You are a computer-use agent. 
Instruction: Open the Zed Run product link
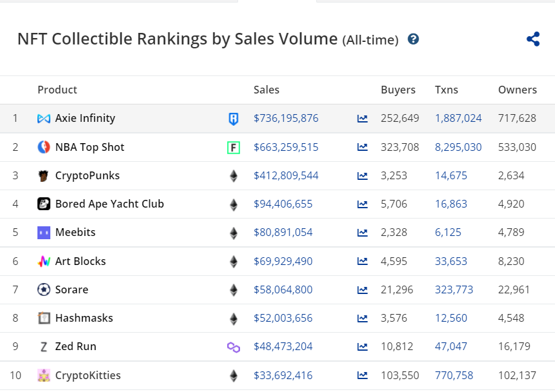click(x=76, y=346)
